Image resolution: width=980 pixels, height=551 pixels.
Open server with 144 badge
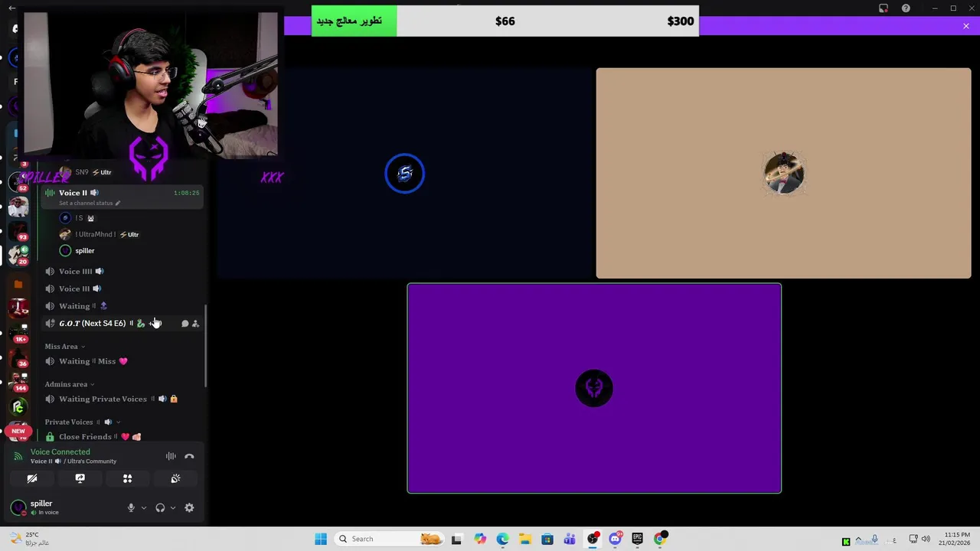click(x=18, y=380)
